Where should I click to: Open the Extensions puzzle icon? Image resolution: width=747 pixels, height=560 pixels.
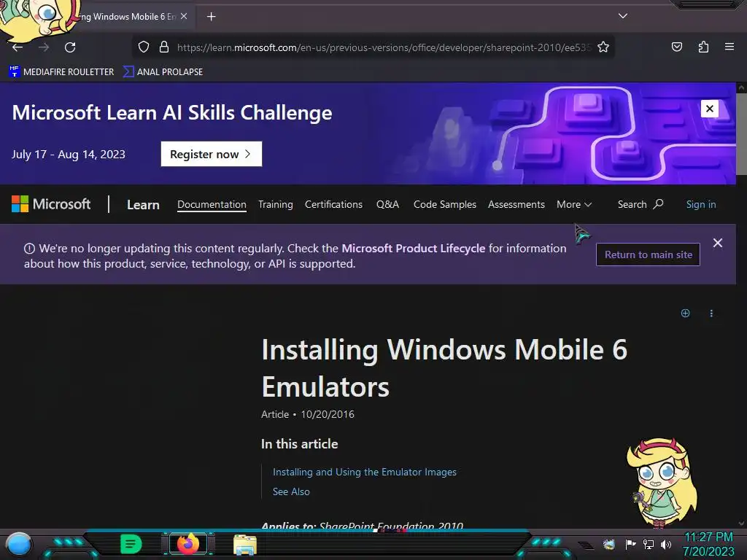pos(703,47)
